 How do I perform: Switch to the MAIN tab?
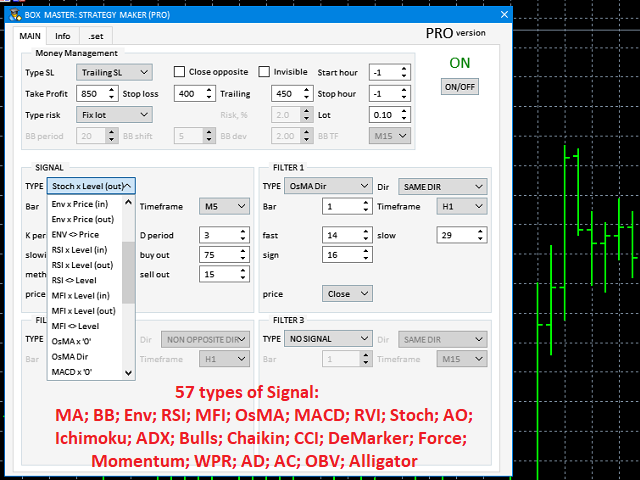point(30,36)
